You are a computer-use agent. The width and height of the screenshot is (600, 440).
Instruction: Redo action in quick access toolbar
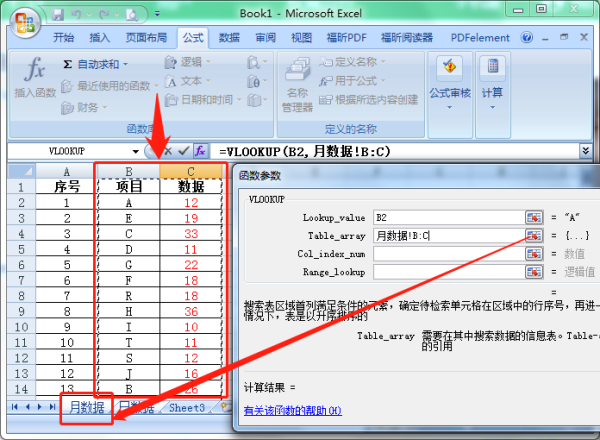coord(103,15)
